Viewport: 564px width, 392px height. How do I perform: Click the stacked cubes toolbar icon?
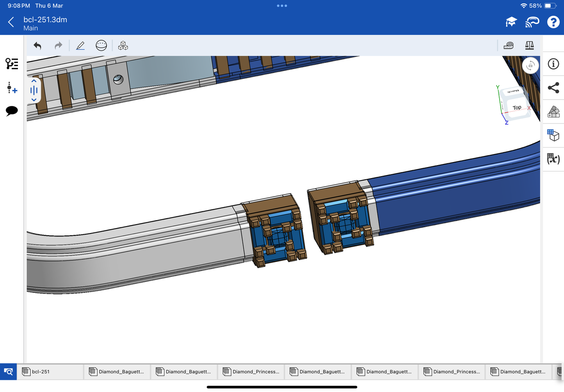pyautogui.click(x=123, y=46)
